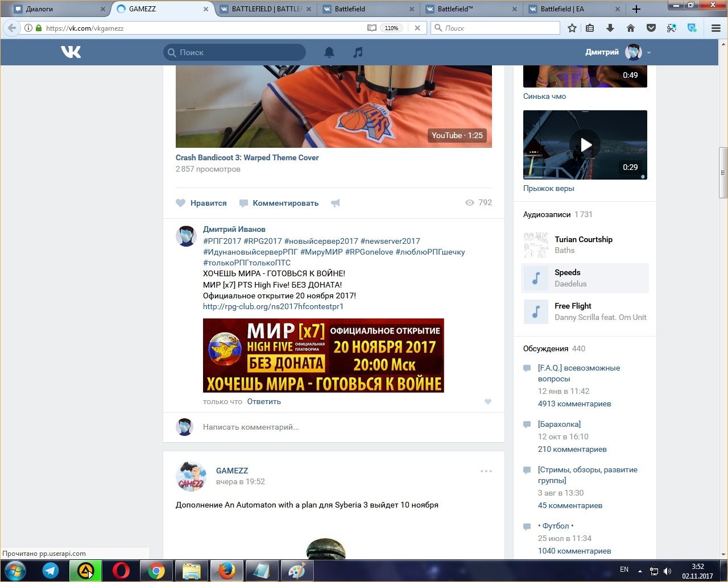Open the Барахолка discussion
The height and width of the screenshot is (582, 728).
click(560, 424)
